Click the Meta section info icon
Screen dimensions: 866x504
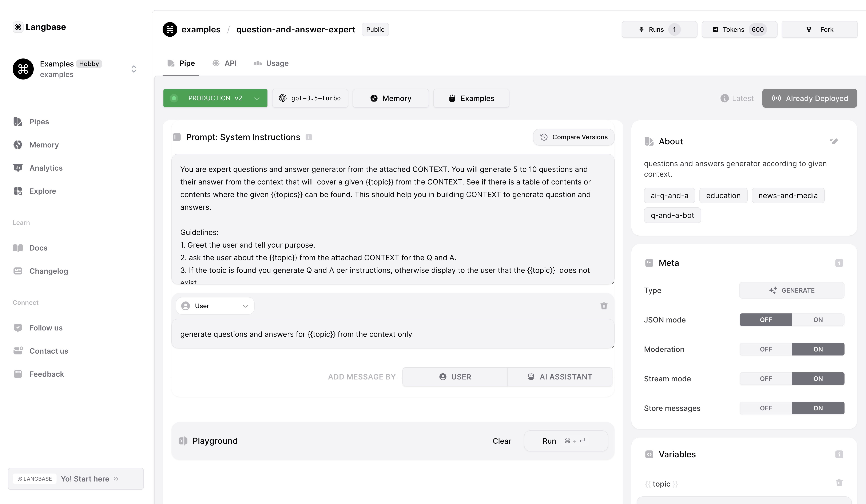(839, 263)
